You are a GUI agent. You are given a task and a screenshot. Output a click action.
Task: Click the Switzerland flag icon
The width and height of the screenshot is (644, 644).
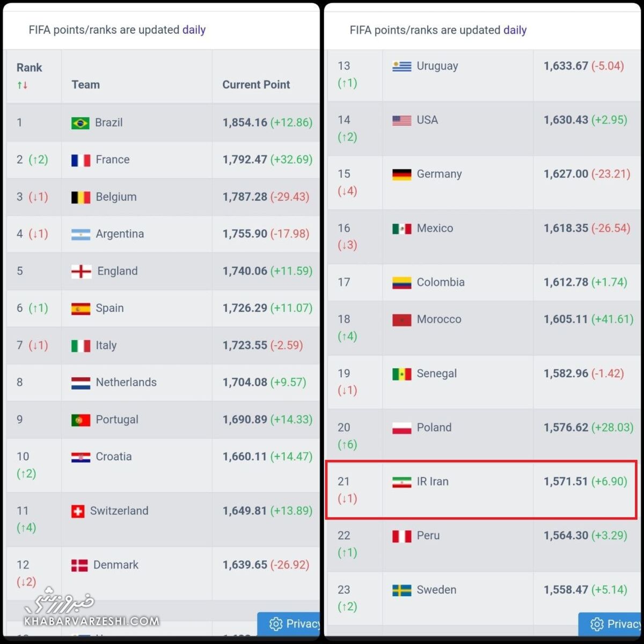point(78,511)
